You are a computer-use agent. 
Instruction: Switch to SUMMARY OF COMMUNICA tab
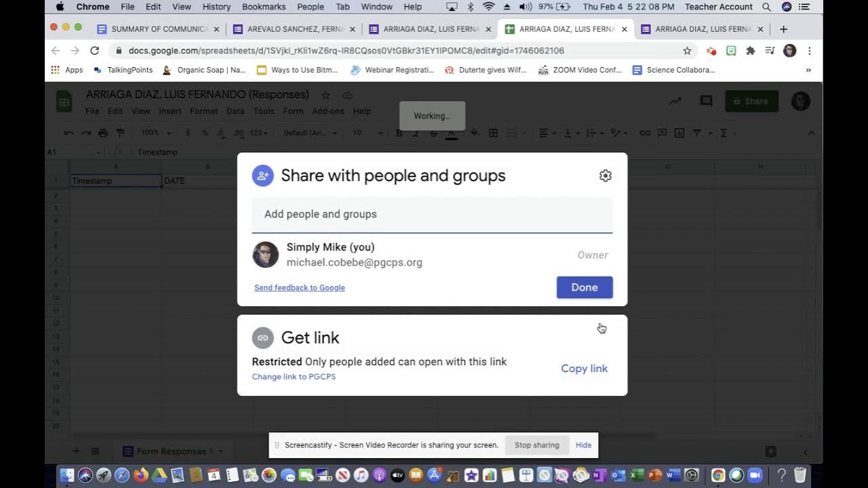click(x=159, y=29)
